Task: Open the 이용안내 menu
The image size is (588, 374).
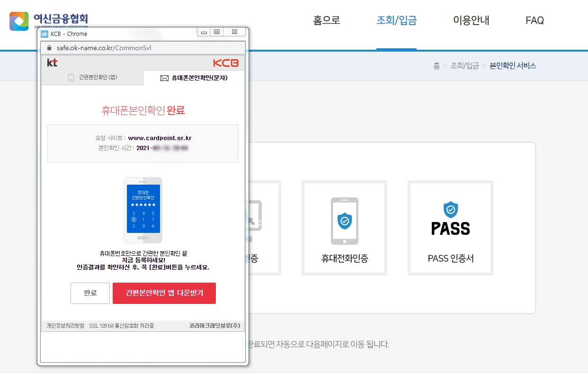Action: click(x=471, y=20)
